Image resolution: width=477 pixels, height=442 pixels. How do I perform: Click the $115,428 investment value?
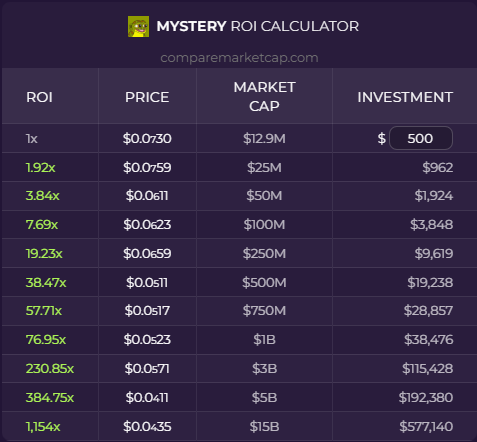(427, 369)
